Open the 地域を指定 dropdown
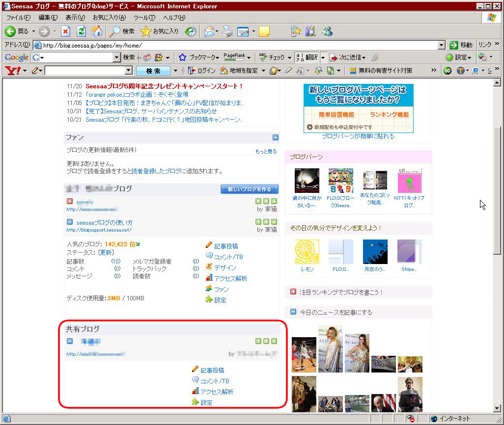Screen dimensions: 504x425 click(262, 71)
